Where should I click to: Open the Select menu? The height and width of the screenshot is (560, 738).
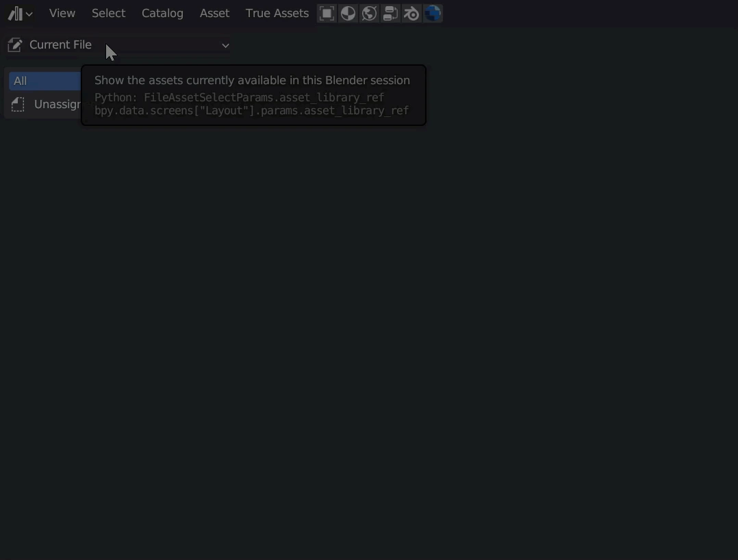pos(108,13)
